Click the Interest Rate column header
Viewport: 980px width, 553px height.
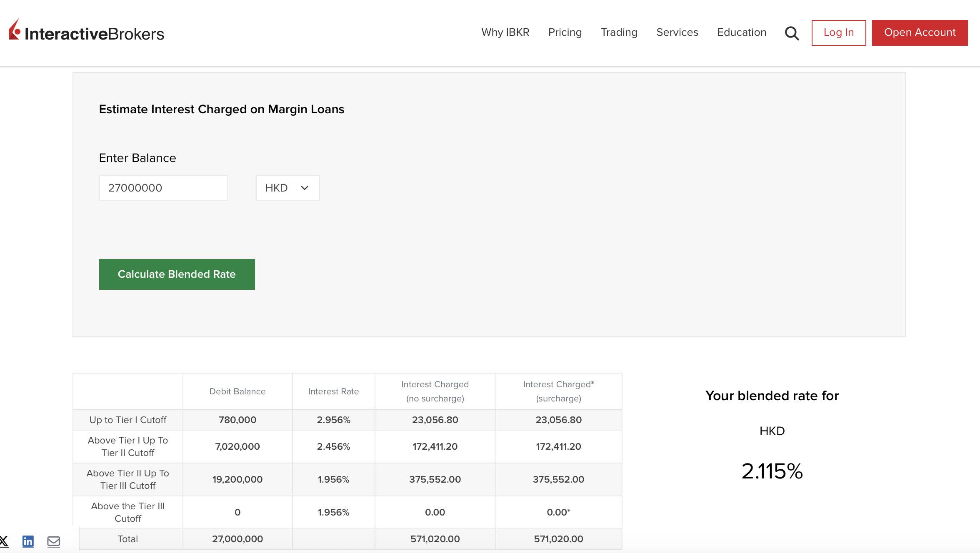(333, 391)
